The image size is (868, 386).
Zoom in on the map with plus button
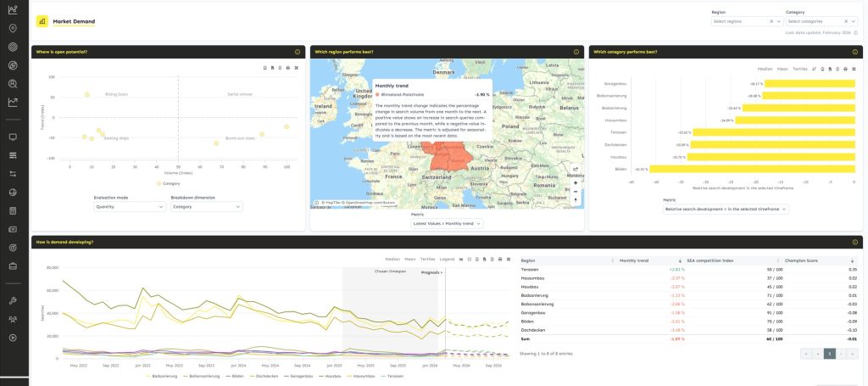(x=576, y=182)
